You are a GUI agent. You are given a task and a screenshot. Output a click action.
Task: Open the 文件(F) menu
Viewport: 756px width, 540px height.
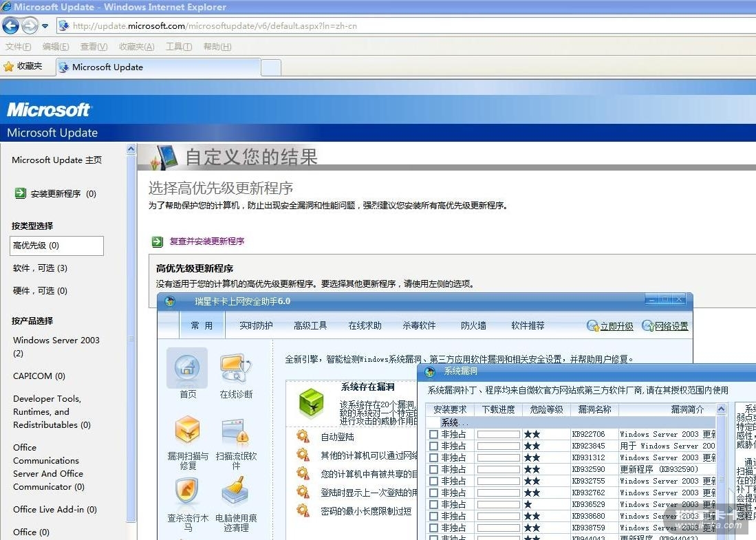19,47
